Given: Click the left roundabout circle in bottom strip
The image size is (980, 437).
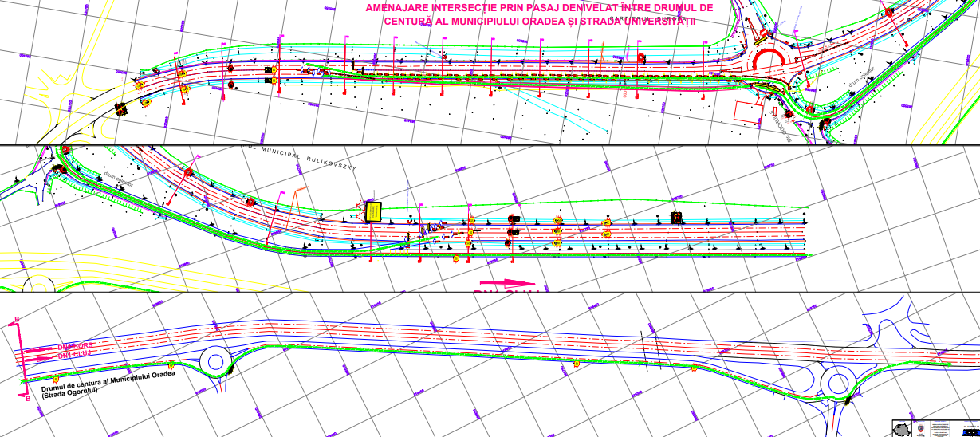Looking at the screenshot, I should click(x=215, y=361).
